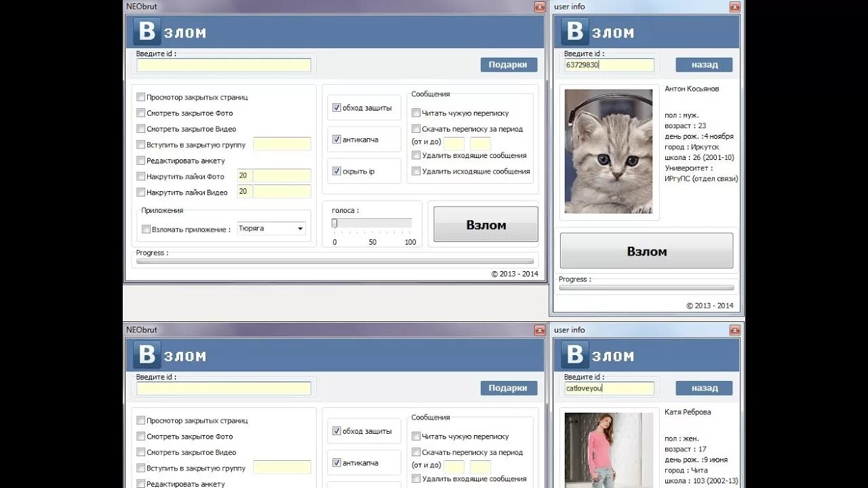Screen dimensions: 868x488
Task: Check Смотреть закрытое Видео in upper NEObrut window
Action: (141, 129)
